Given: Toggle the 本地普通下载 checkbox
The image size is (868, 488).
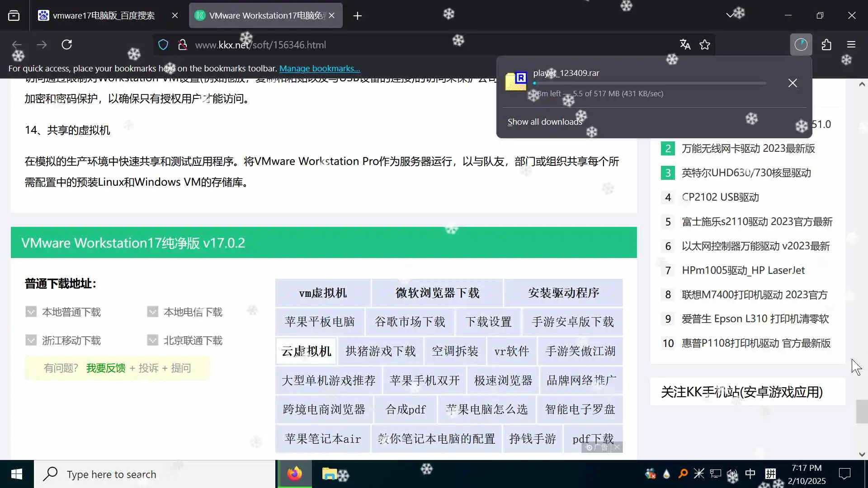Looking at the screenshot, I should tap(31, 312).
